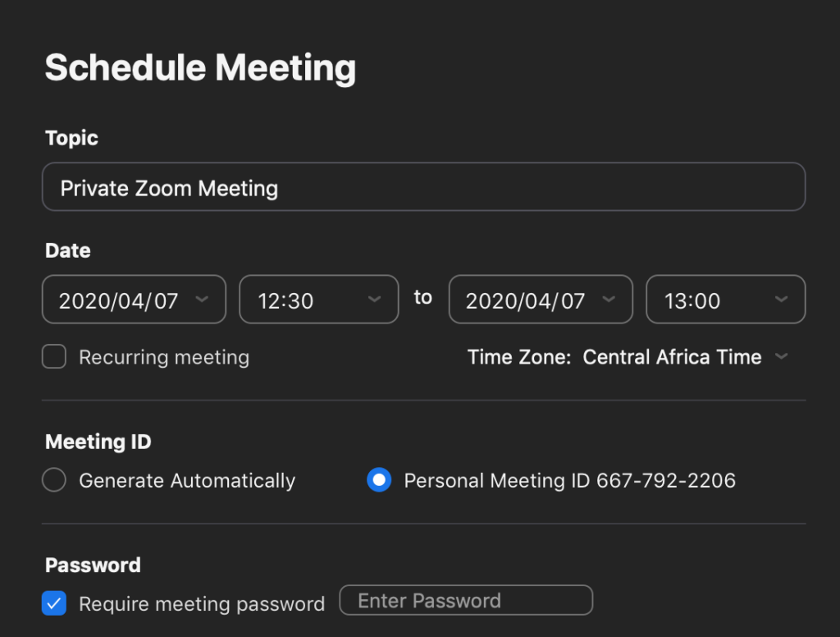
Task: Select the Personal Meeting ID radio button
Action: (379, 480)
